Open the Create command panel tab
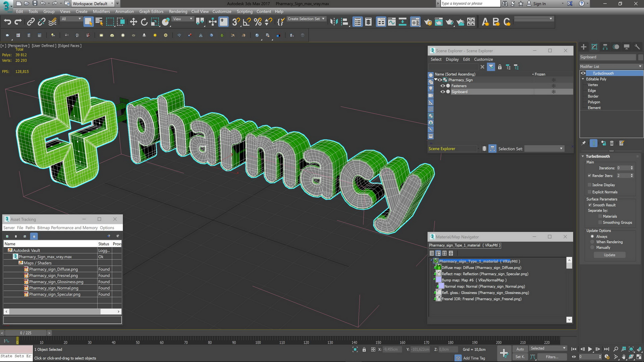 (584, 47)
